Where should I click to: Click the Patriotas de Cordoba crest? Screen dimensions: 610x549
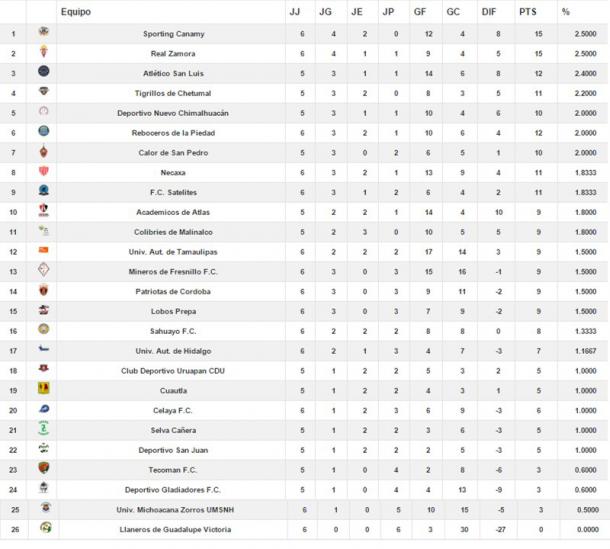point(43,290)
